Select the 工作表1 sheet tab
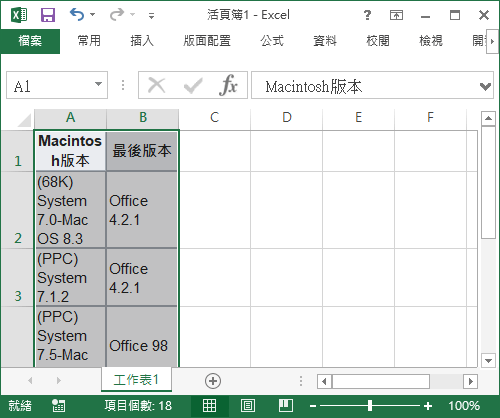This screenshot has height=418, width=500. [136, 379]
